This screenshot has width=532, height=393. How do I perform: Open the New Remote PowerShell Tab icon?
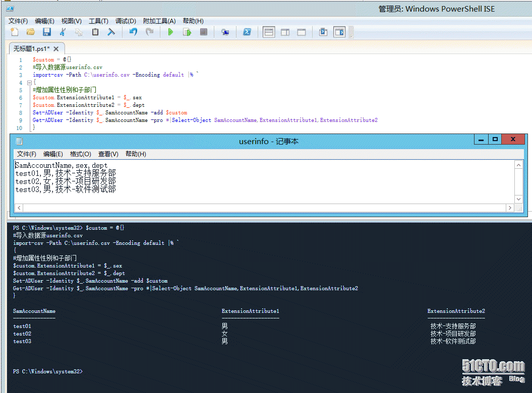[x=225, y=32]
